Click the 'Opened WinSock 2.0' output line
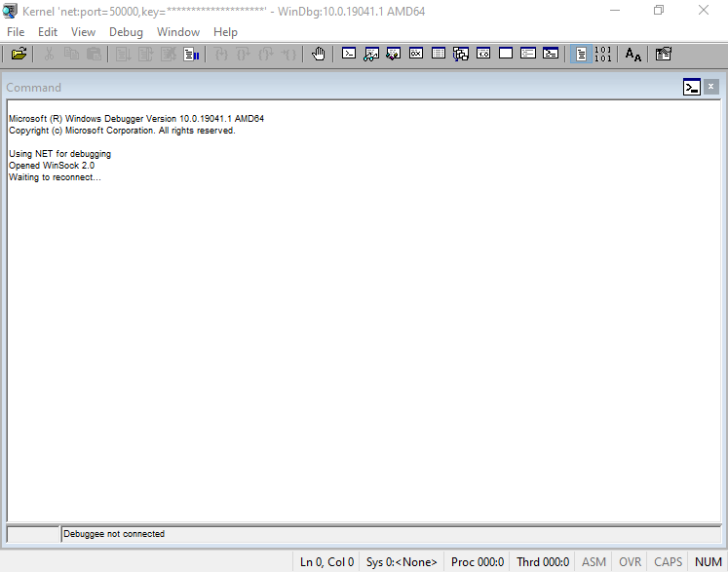 (x=52, y=166)
